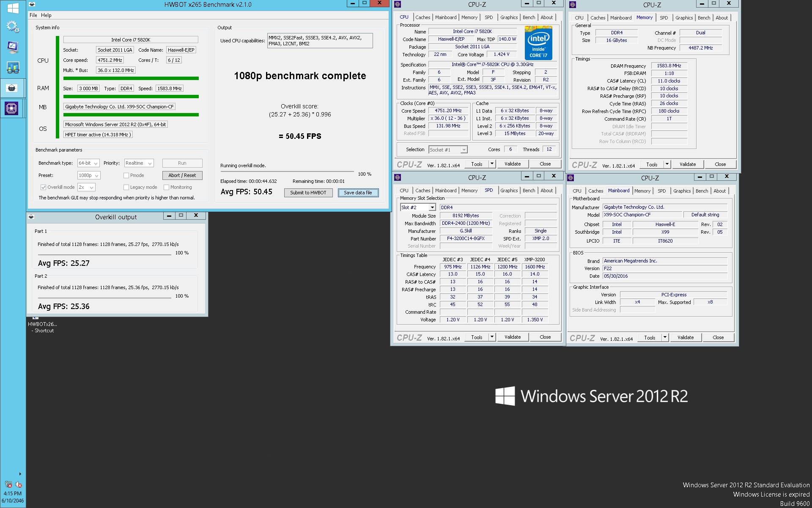Open Benchmark type 64-bit dropdown
The width and height of the screenshot is (812, 508).
pos(88,163)
